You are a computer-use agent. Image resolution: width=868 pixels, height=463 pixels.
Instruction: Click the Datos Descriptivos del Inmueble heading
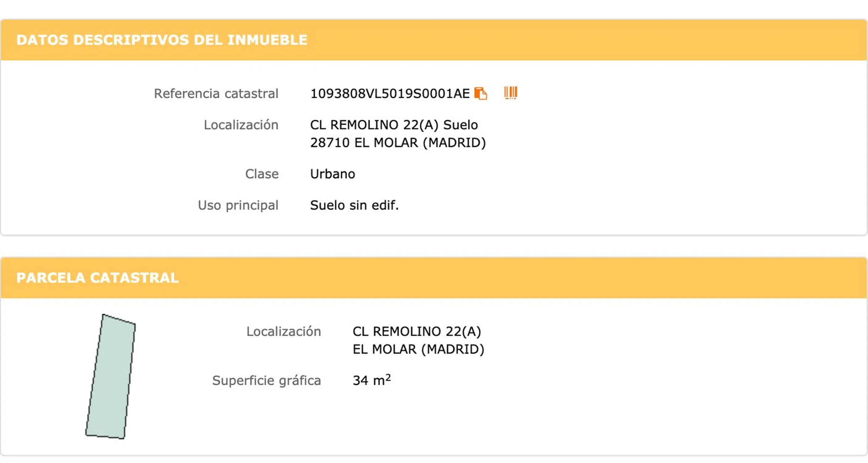point(162,40)
